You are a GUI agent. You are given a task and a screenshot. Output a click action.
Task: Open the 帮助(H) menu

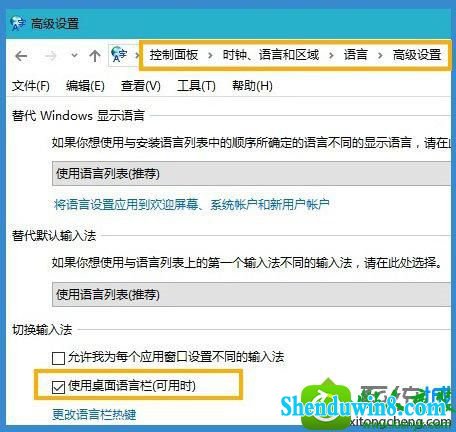(x=252, y=86)
